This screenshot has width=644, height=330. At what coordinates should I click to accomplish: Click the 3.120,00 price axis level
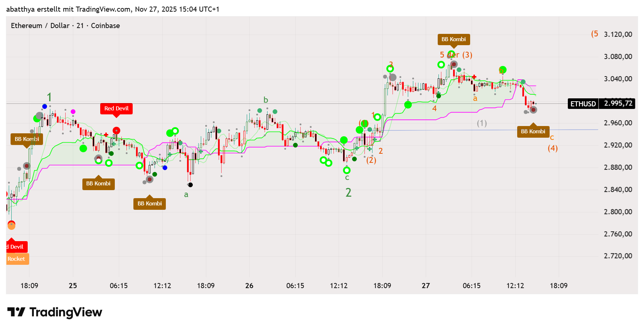[618, 34]
